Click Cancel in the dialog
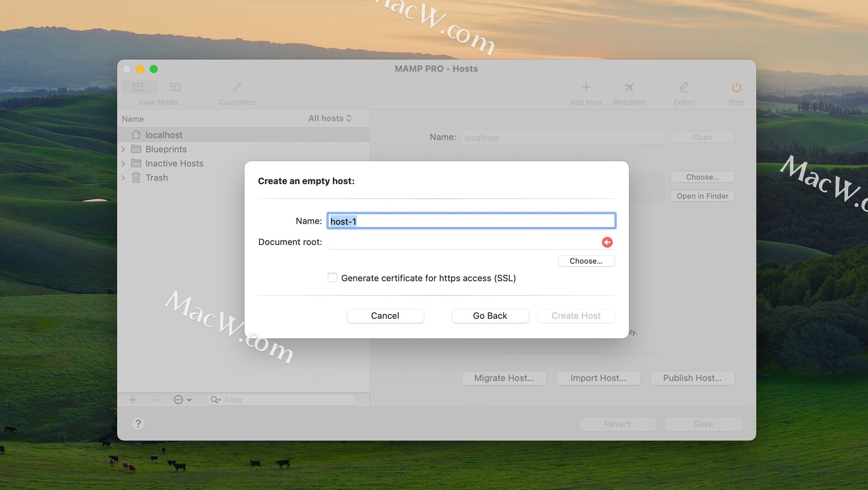The width and height of the screenshot is (868, 490). [385, 316]
